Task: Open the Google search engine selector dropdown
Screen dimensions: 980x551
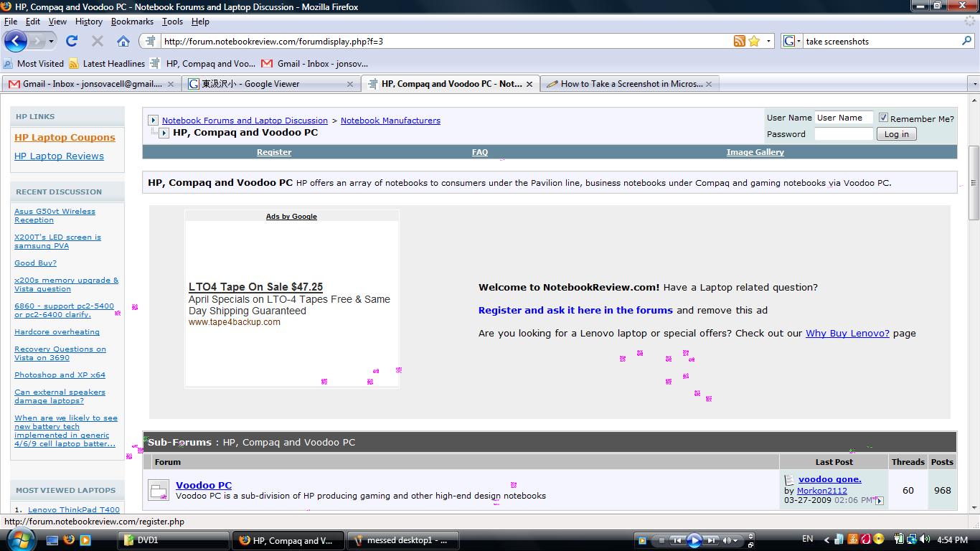Action: click(x=792, y=41)
